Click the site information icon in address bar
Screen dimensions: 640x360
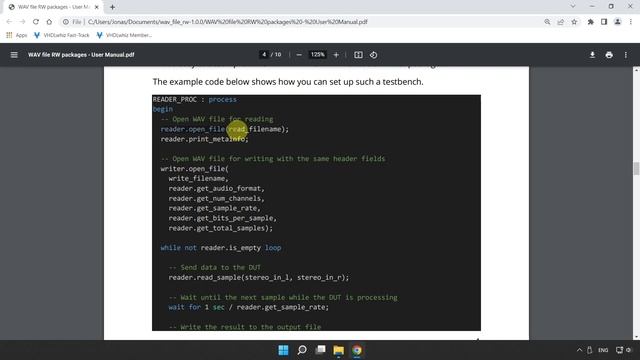click(x=65, y=22)
